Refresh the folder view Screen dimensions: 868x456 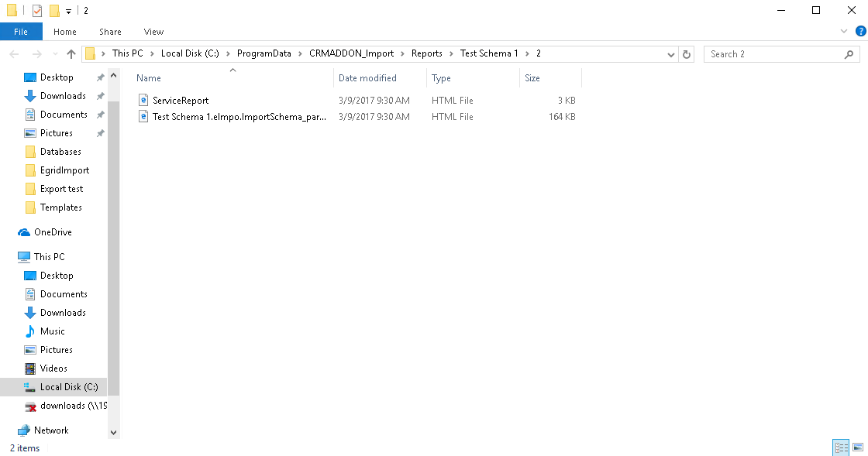[x=687, y=54]
